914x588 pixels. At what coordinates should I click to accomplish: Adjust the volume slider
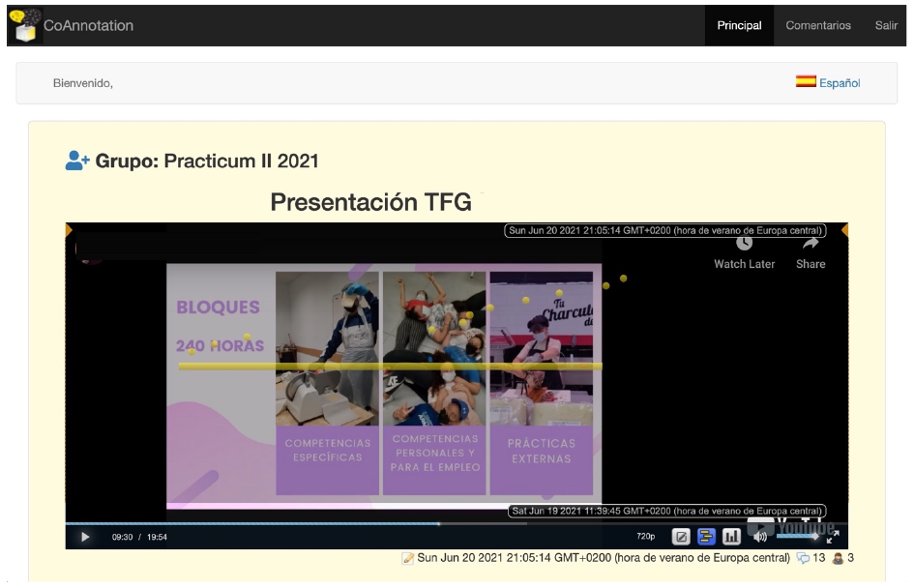[x=796, y=537]
